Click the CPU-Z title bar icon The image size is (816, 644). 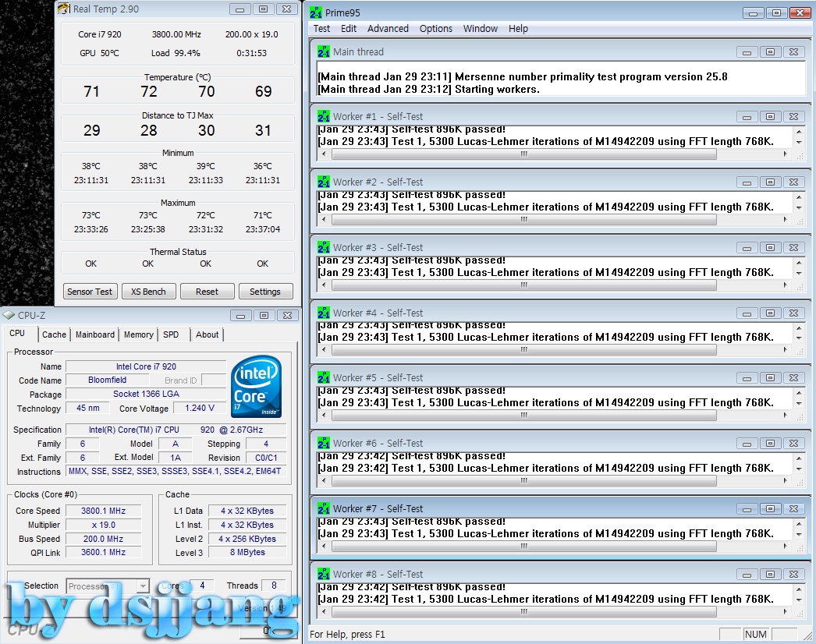(x=9, y=315)
